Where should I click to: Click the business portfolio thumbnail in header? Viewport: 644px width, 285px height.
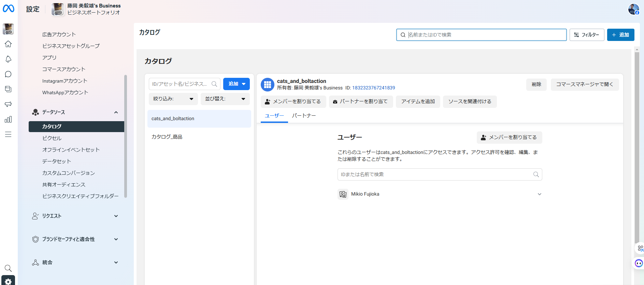point(58,9)
